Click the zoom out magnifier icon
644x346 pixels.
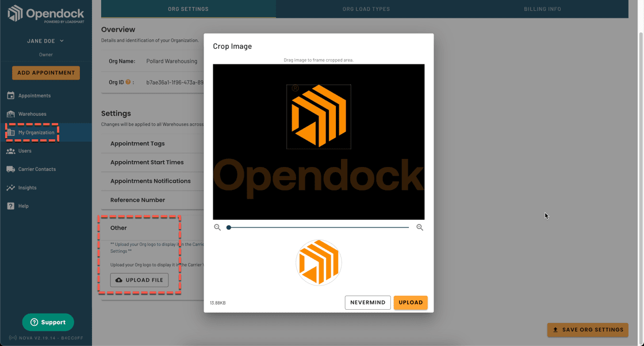pyautogui.click(x=217, y=227)
